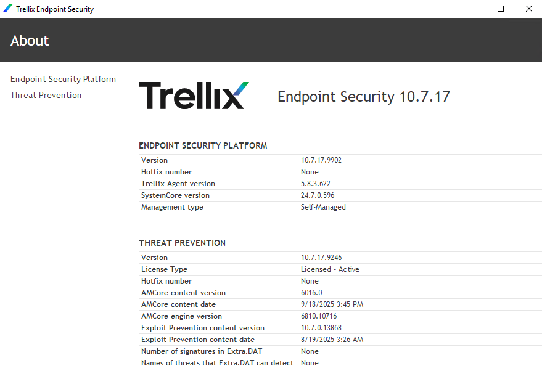Jump to Threat Prevention section link
Image resolution: width=542 pixels, height=392 pixels.
[46, 95]
